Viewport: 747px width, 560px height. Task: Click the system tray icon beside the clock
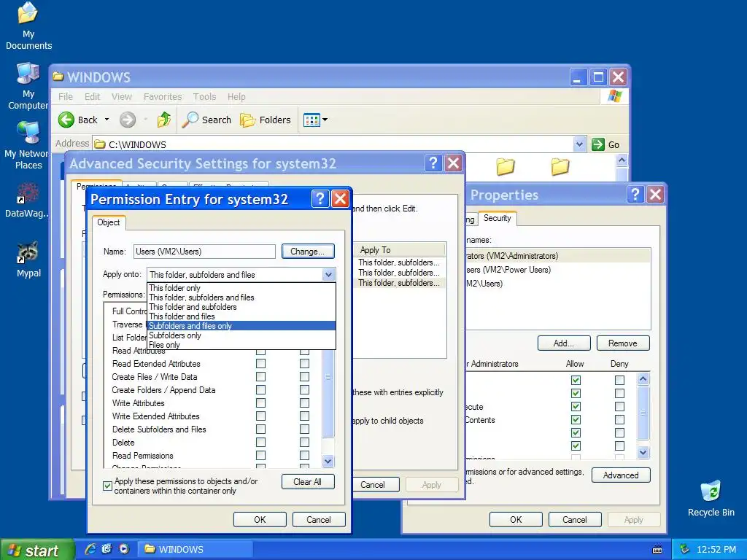(x=684, y=549)
